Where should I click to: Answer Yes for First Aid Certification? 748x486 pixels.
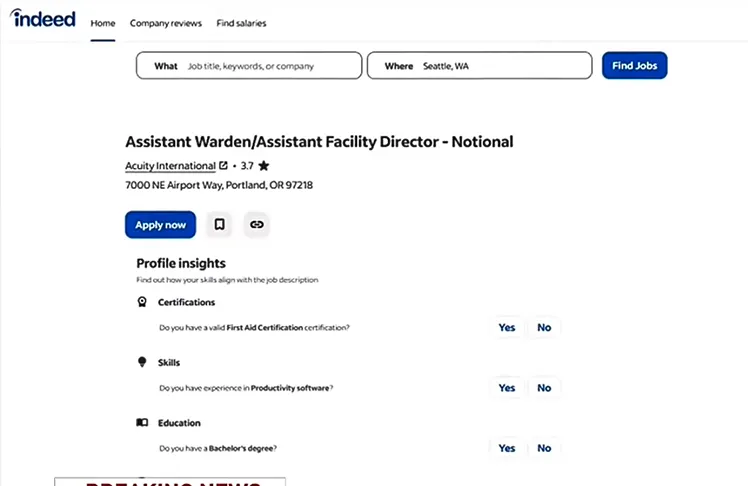coord(507,327)
